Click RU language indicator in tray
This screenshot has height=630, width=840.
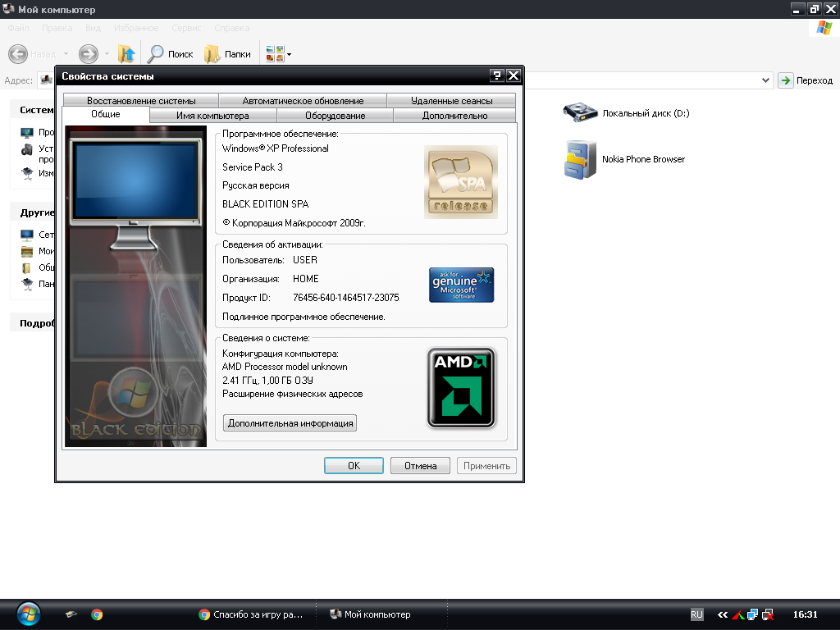[x=696, y=614]
